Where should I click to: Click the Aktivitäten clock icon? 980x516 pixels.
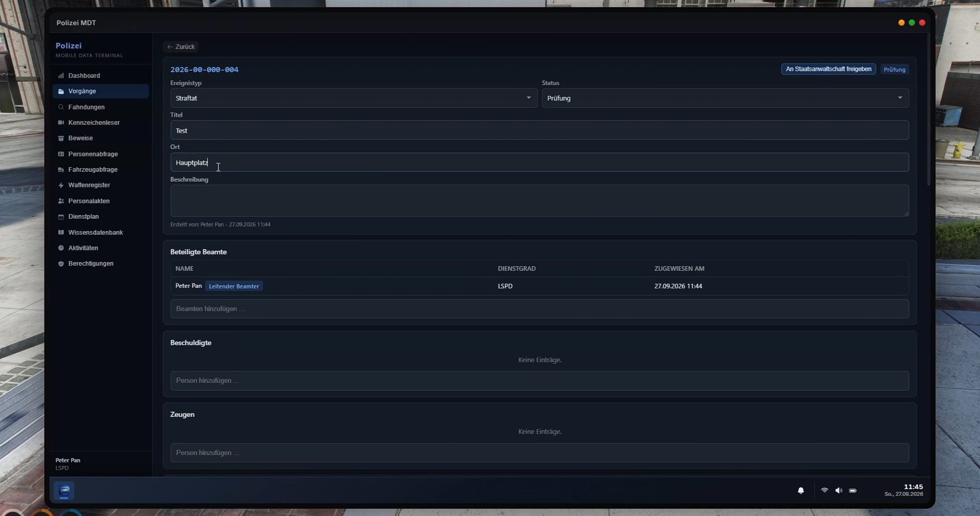coord(61,248)
